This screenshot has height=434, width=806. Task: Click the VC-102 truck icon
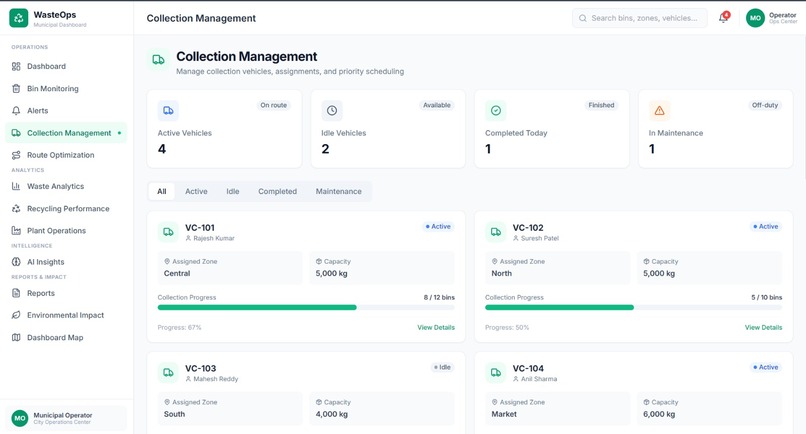click(496, 232)
